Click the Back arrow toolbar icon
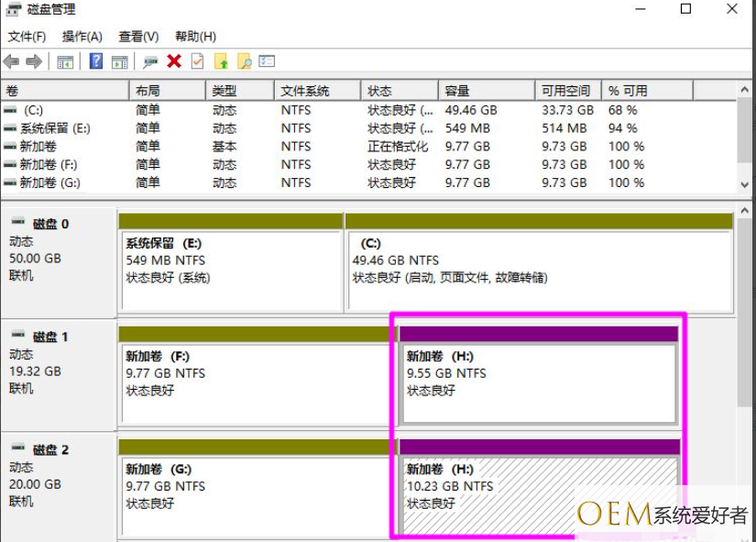This screenshot has width=756, height=542. pos(11,61)
